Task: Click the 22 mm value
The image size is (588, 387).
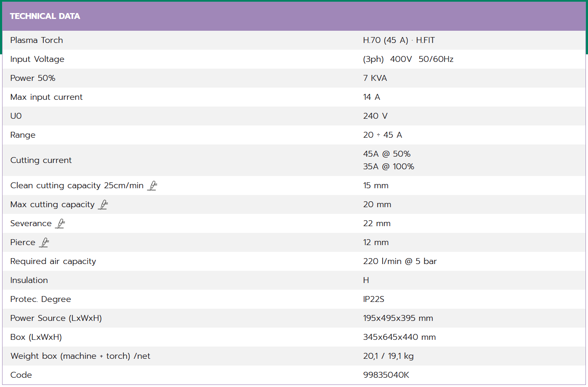Action: point(377,223)
